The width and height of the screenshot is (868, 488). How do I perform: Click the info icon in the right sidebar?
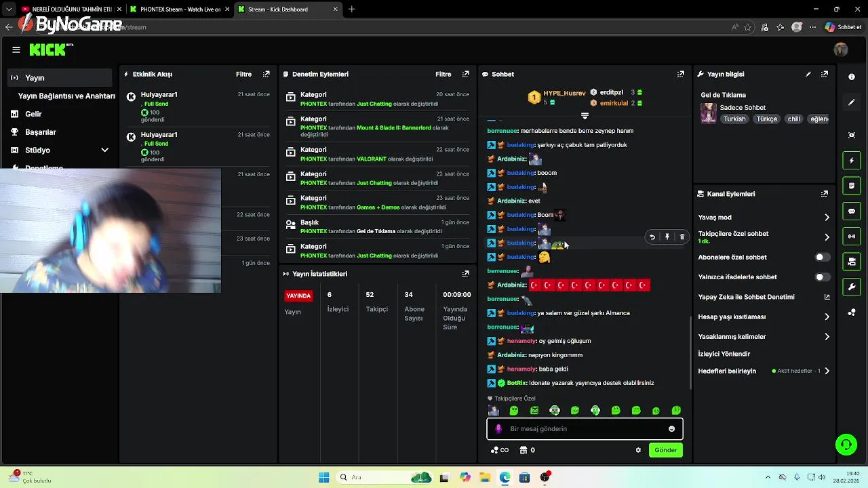point(852,77)
